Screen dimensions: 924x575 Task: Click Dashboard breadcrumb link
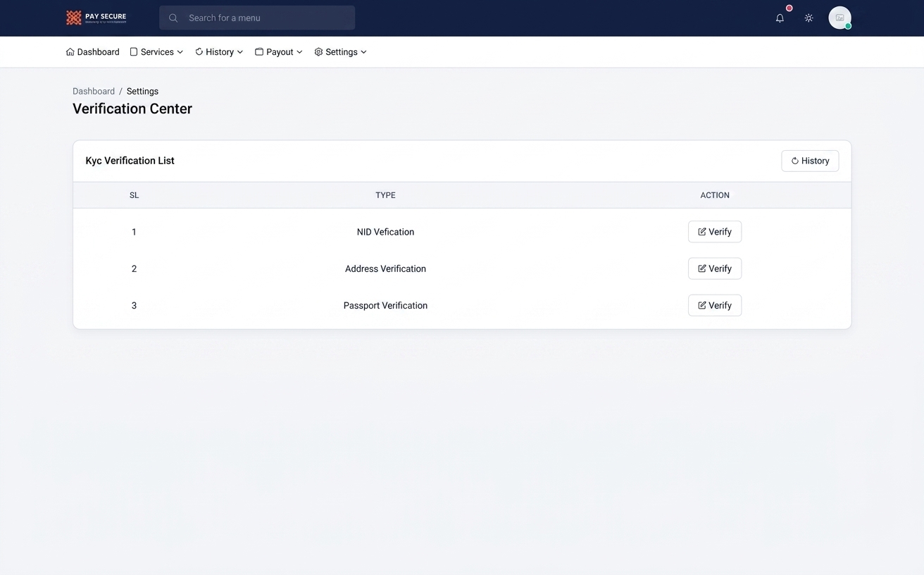coord(94,92)
